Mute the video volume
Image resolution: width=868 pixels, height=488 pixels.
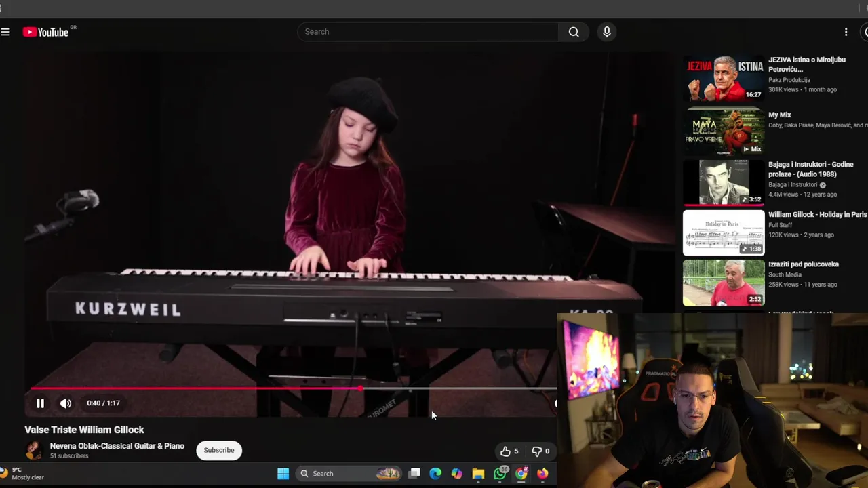click(66, 403)
